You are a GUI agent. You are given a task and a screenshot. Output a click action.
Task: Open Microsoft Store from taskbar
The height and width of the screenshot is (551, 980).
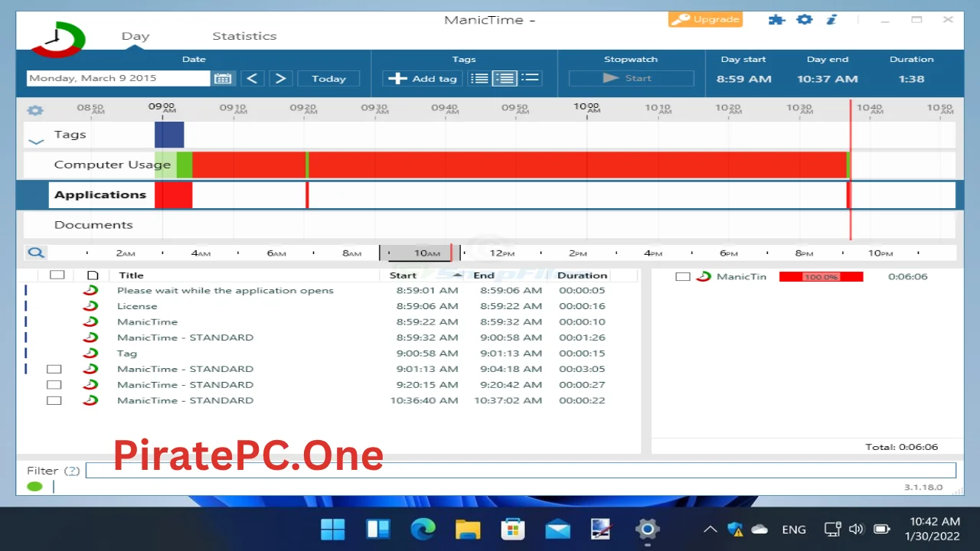coord(512,529)
